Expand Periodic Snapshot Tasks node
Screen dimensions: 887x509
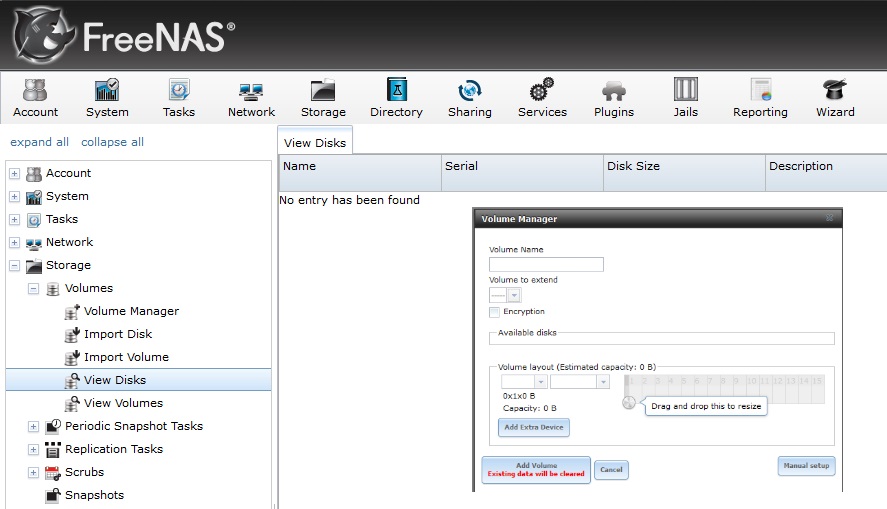pos(34,427)
